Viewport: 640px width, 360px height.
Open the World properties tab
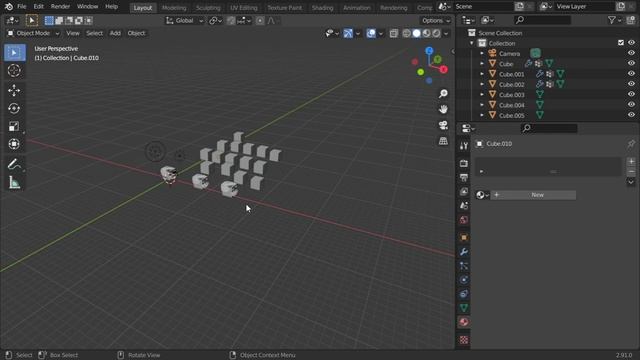pyautogui.click(x=464, y=220)
